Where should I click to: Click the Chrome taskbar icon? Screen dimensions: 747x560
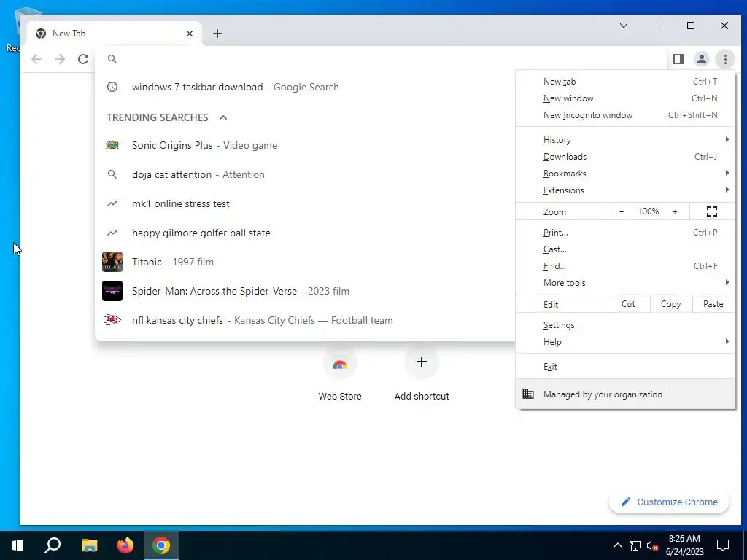tap(161, 545)
